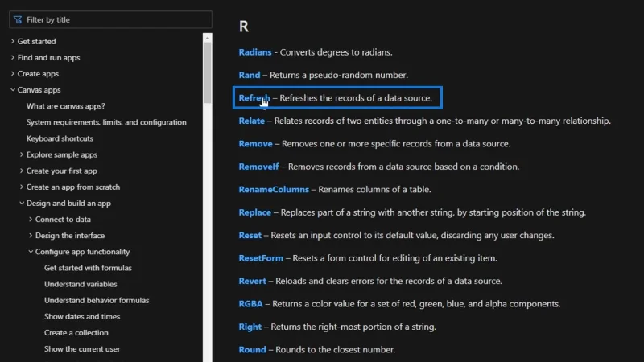644x362 pixels.
Task: Click text 'Returns the right-most portion of a string.'
Action: pos(353,327)
